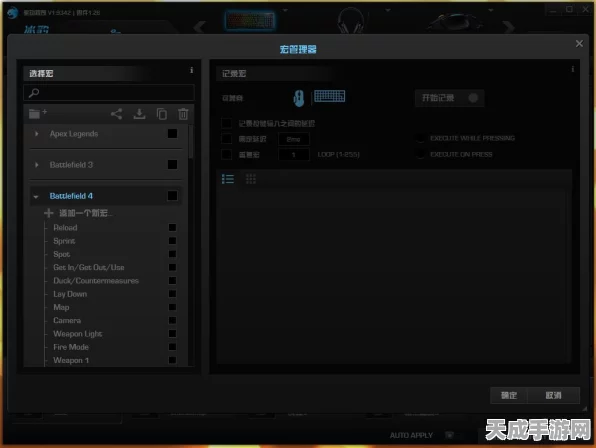The image size is (596, 448).
Task: Select the Camera macro
Action: coord(67,321)
